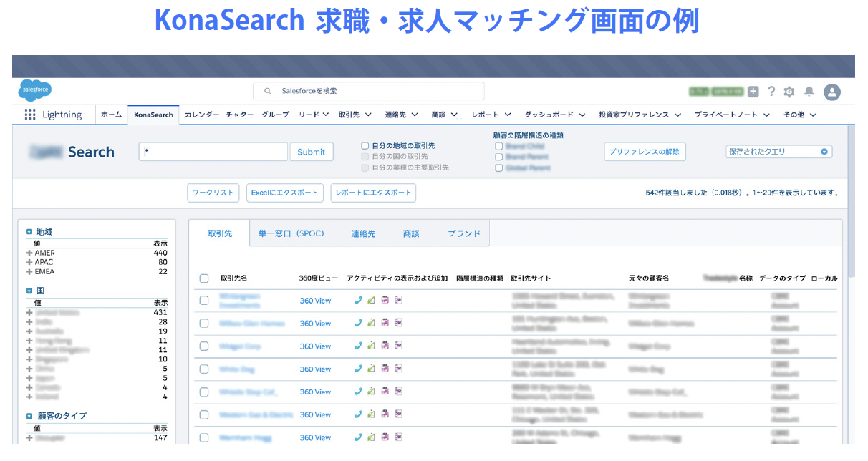Open the help question mark icon
Viewport: 868px width, 461px height.
pyautogui.click(x=771, y=92)
